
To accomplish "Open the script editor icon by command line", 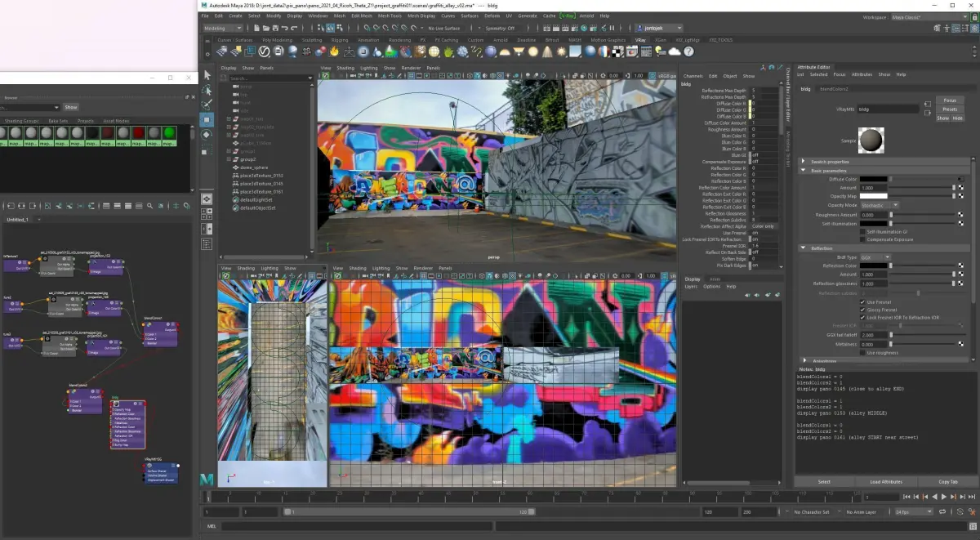I will tap(973, 526).
